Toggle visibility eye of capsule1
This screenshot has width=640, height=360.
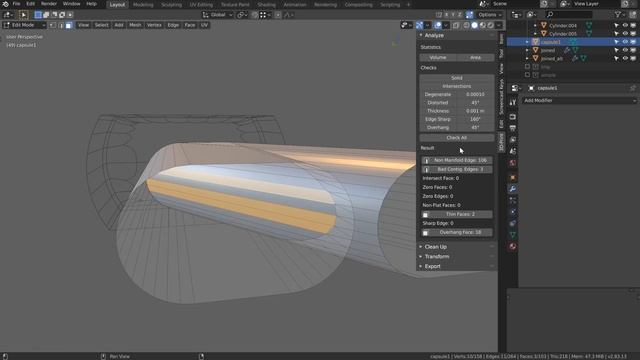pos(625,42)
